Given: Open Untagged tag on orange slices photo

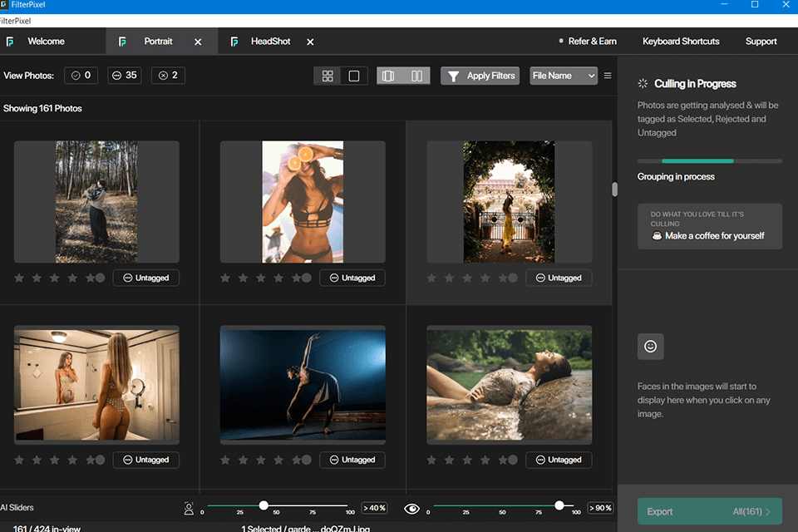Looking at the screenshot, I should [x=352, y=278].
